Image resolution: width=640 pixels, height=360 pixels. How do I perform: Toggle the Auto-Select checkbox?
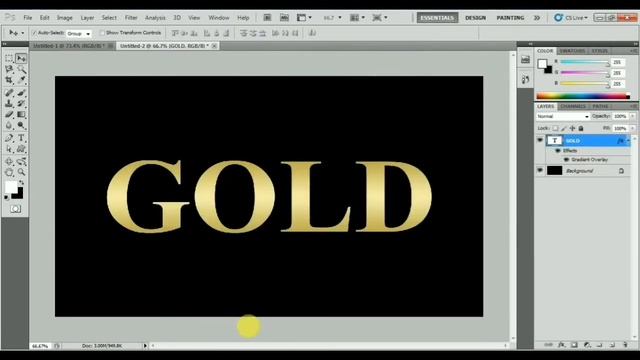[34, 33]
